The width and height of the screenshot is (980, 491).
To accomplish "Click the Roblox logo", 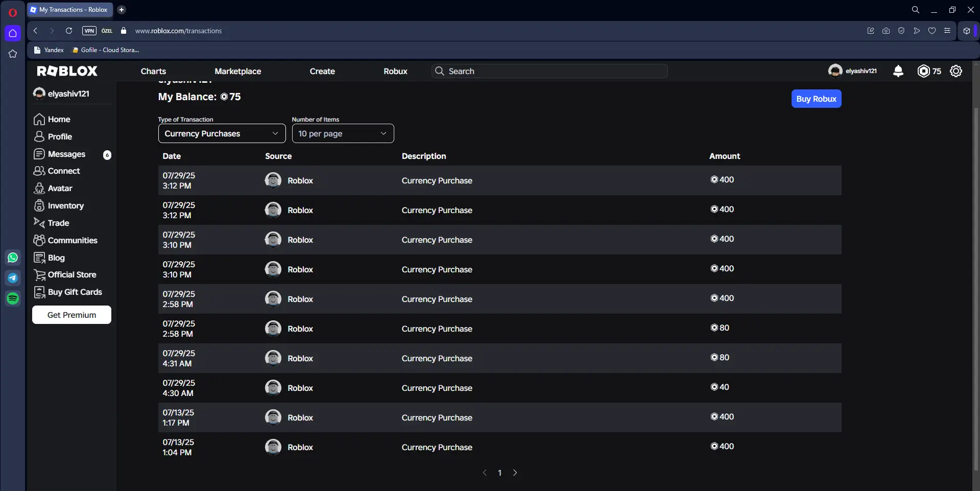I will click(67, 71).
